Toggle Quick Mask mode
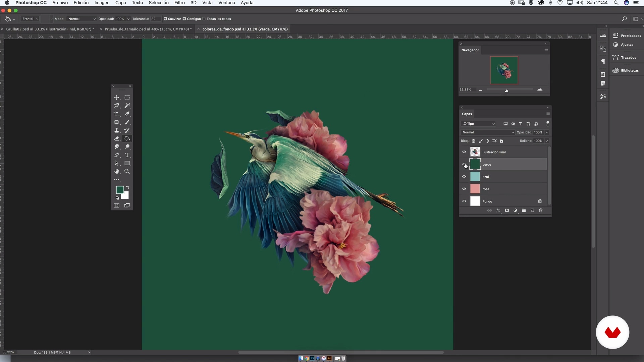The height and width of the screenshot is (362, 644). click(x=117, y=205)
